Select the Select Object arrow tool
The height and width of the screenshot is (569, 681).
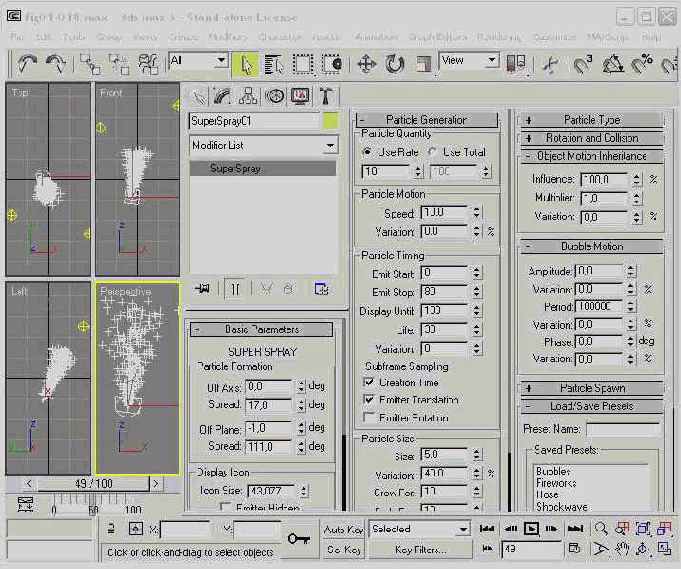pos(246,64)
